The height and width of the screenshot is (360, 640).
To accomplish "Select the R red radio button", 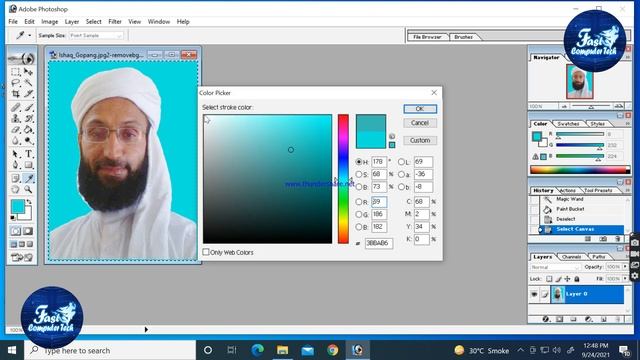I will [x=359, y=202].
